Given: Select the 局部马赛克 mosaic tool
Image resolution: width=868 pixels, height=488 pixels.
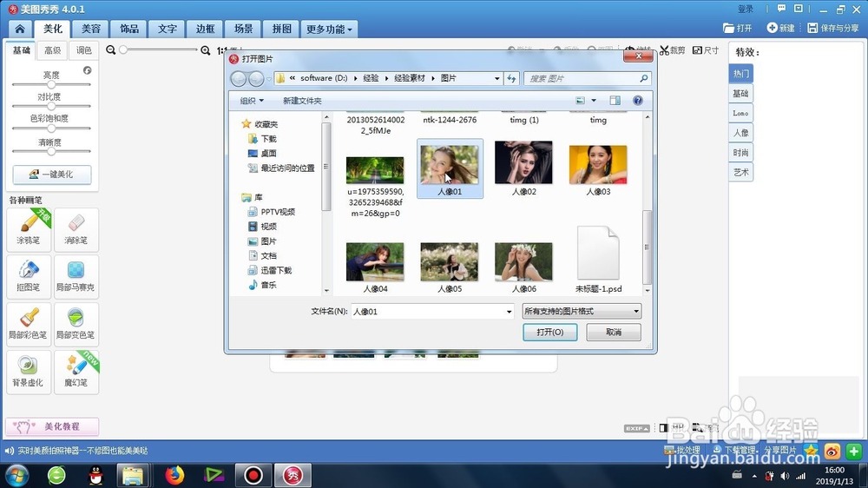Looking at the screenshot, I should pos(76,276).
